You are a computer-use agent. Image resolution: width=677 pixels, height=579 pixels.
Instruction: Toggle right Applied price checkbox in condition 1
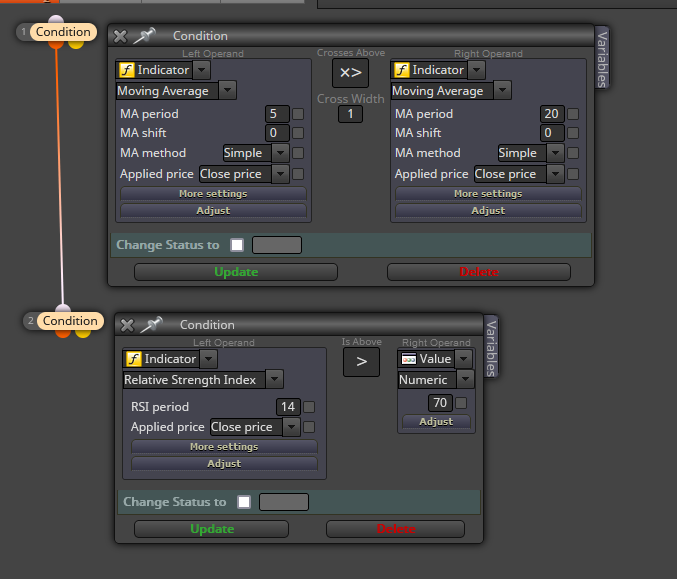coord(573,174)
